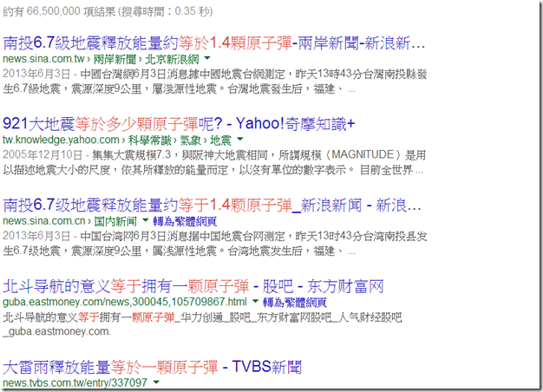Image resolution: width=543 pixels, height=392 pixels.
Task: Click the _guba.eastmoney.com. snippet line
Action: (x=57, y=332)
